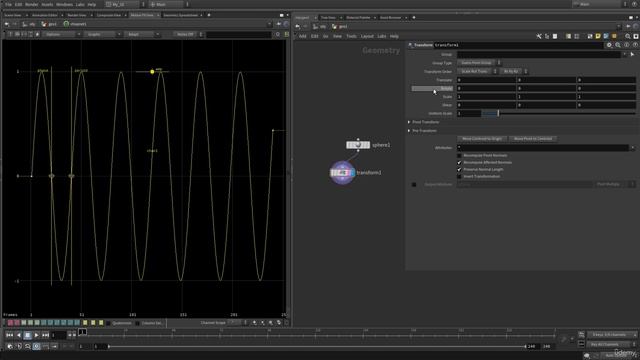This screenshot has height=360, width=640.
Task: Open Group Type dropdown
Action: (x=479, y=63)
